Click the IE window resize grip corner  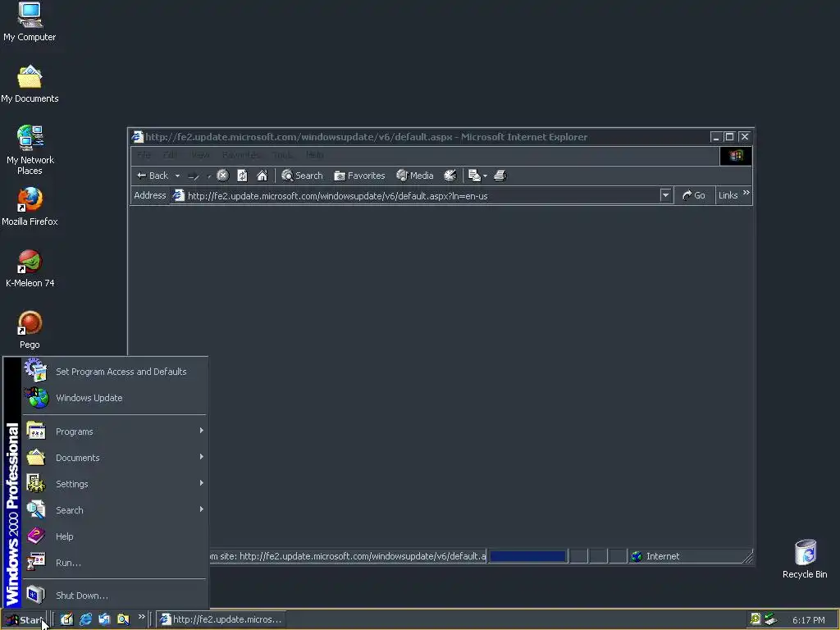(x=748, y=558)
